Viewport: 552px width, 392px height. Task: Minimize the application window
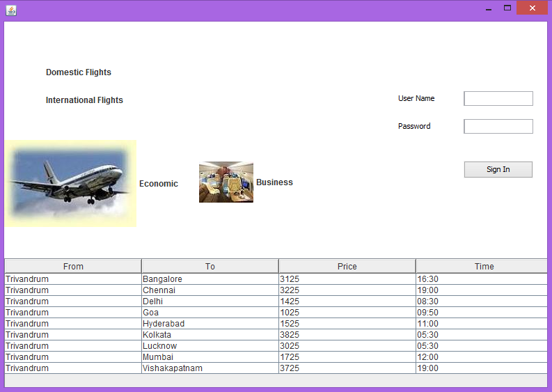488,8
